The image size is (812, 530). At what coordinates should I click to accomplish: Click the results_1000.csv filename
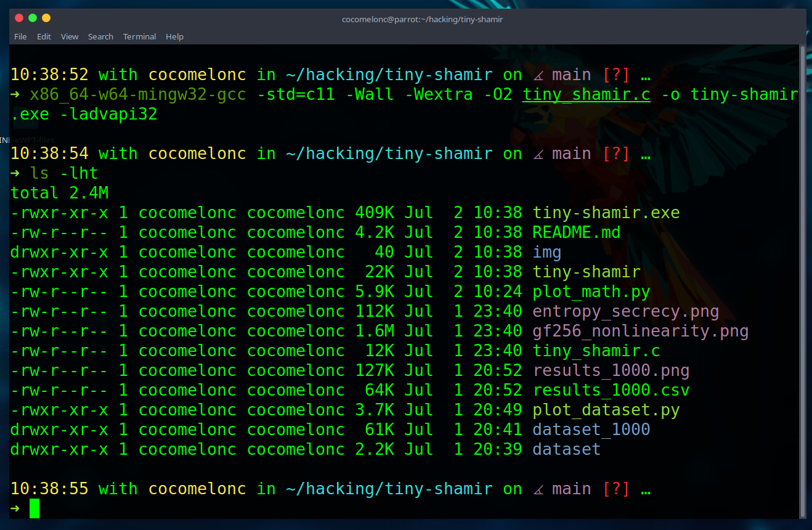(611, 390)
